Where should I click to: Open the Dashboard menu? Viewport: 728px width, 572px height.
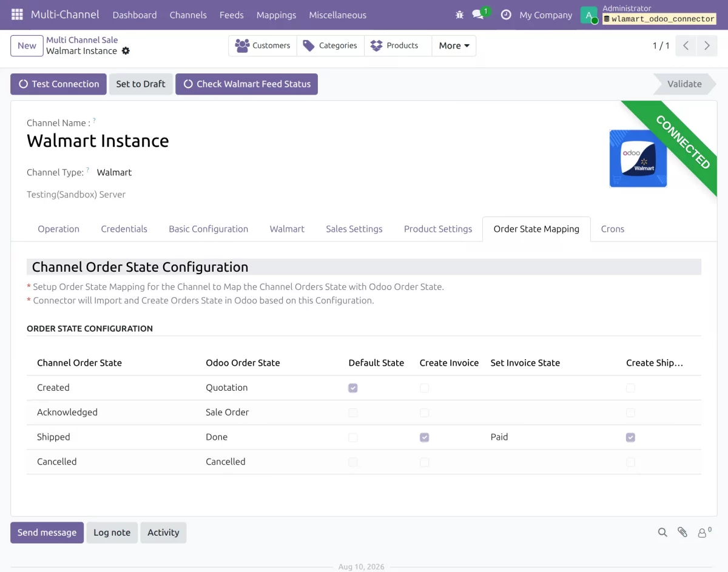135,15
